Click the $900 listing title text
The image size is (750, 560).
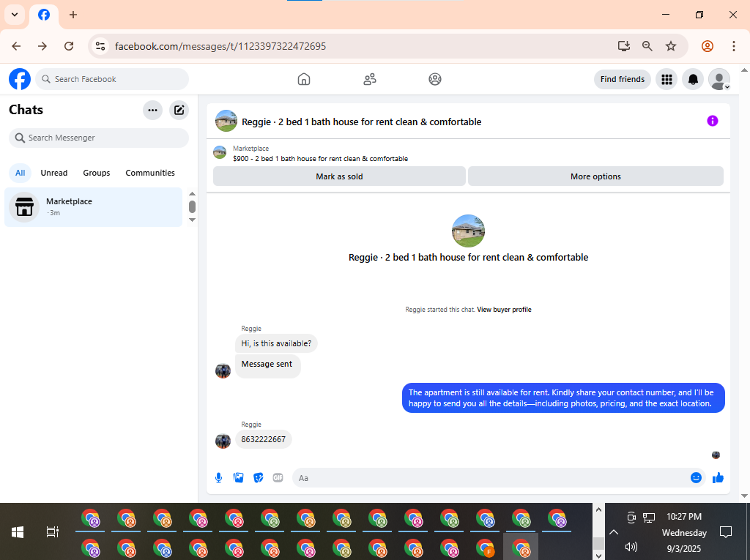click(x=321, y=158)
